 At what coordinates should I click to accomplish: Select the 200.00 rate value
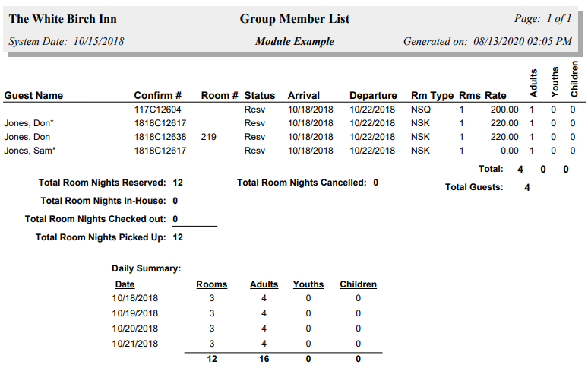point(504,110)
